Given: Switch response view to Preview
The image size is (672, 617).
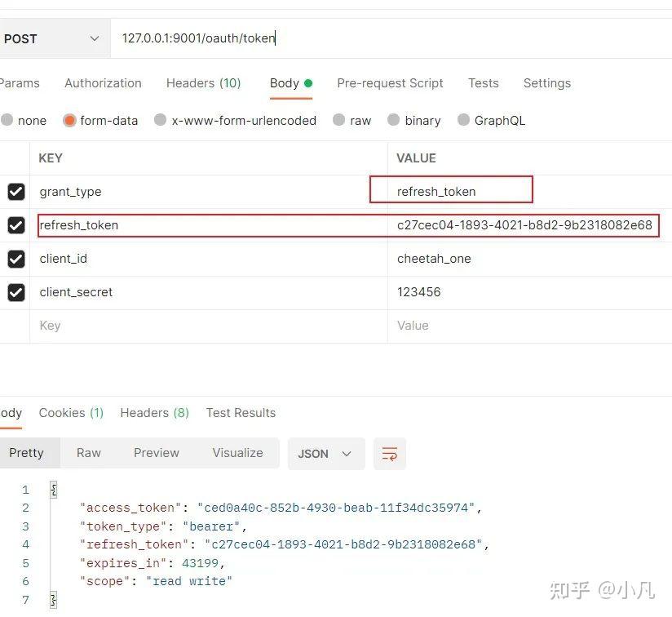Looking at the screenshot, I should (156, 453).
